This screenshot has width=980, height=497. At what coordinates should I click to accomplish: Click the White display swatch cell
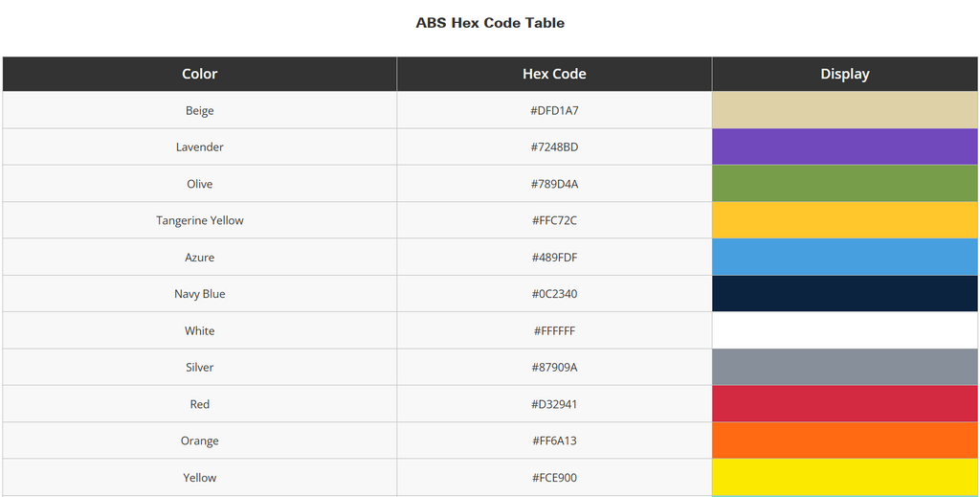coord(844,330)
